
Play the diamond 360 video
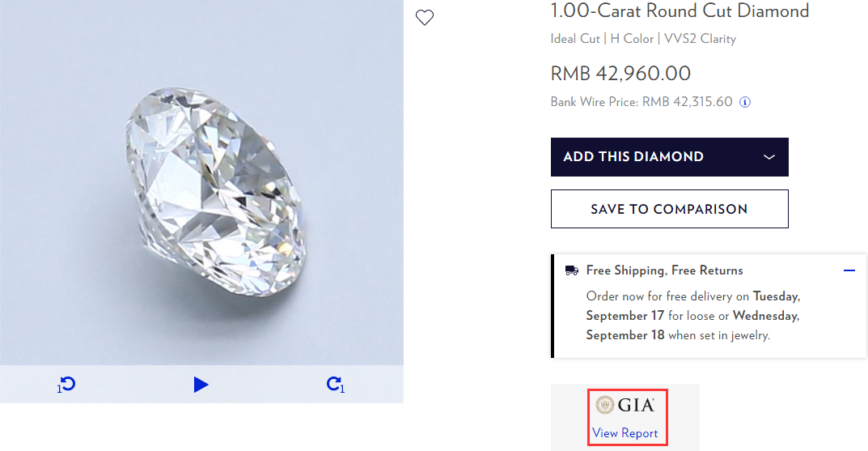coord(201,385)
